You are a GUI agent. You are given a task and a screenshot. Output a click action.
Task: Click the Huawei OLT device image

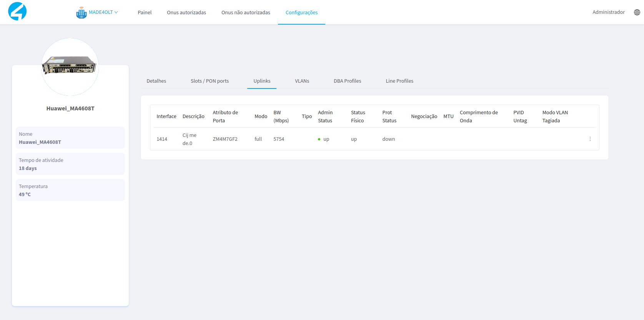pyautogui.click(x=70, y=66)
